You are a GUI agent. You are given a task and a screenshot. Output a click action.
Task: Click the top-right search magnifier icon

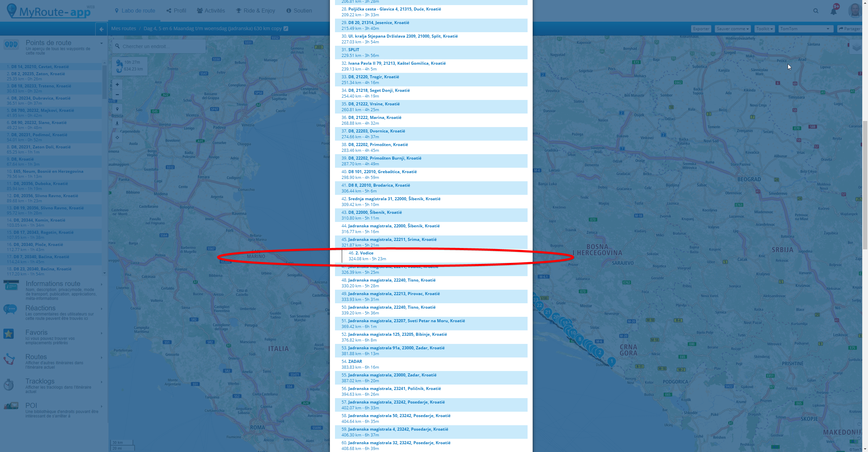tap(816, 11)
